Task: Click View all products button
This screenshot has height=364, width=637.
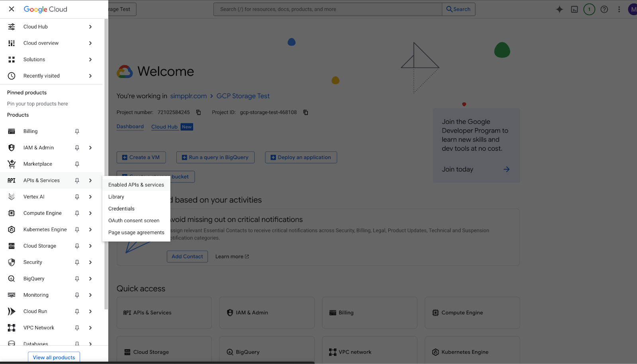Action: tap(54, 357)
